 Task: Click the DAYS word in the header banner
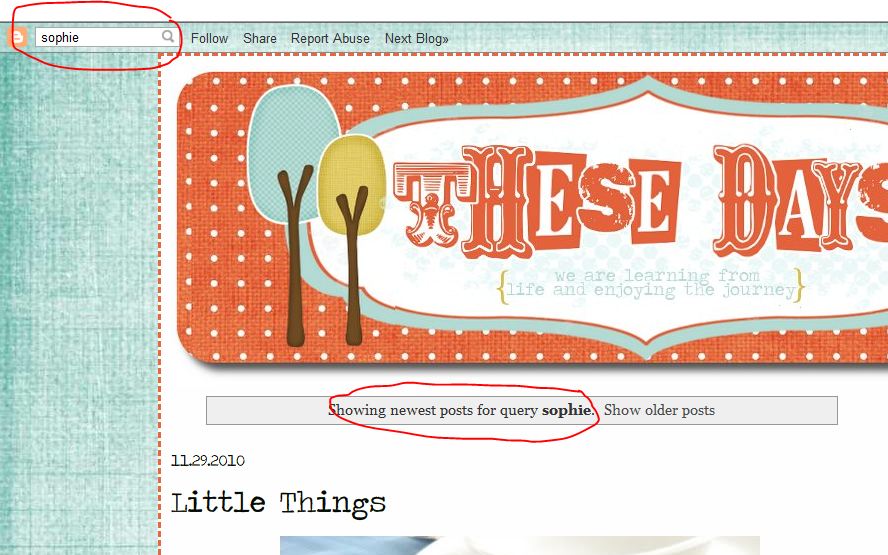click(800, 199)
